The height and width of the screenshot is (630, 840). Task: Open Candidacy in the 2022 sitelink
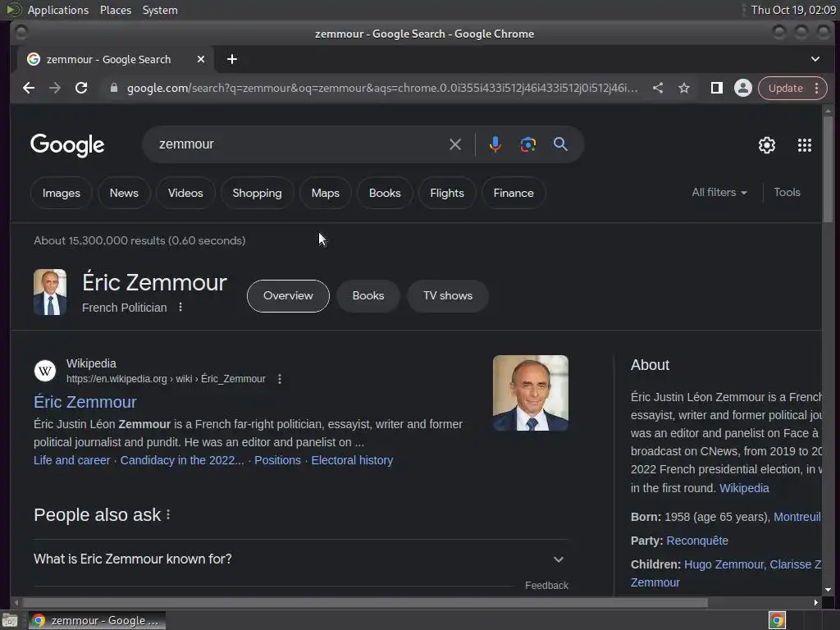pos(182,460)
